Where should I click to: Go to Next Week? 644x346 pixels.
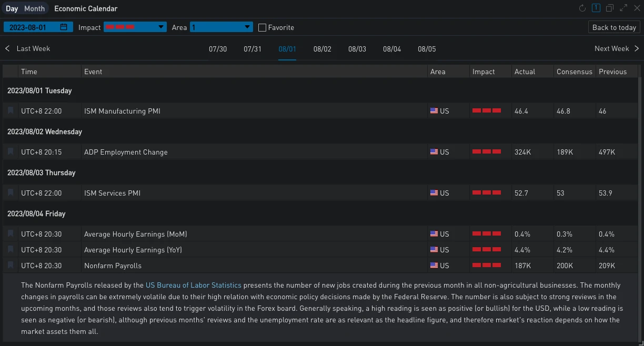617,48
